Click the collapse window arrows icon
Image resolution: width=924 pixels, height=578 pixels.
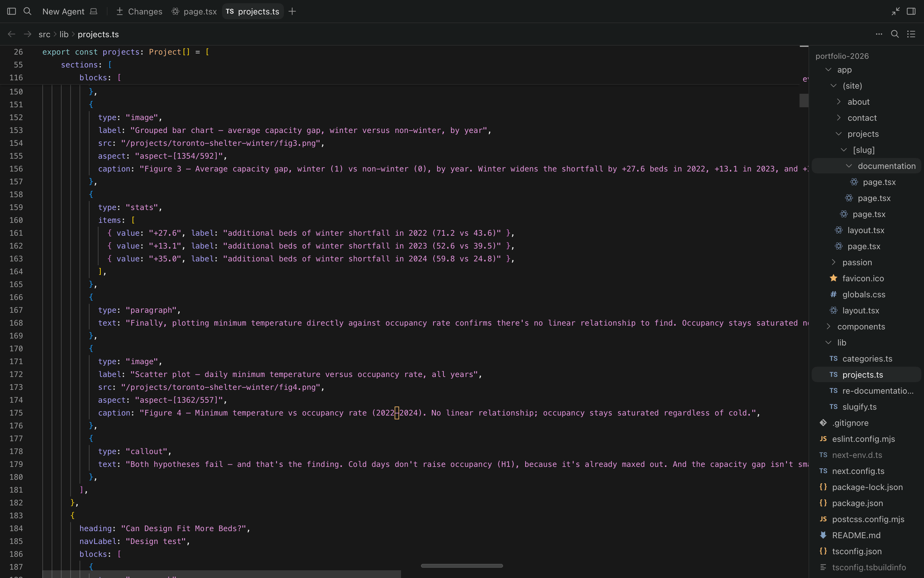tap(895, 12)
